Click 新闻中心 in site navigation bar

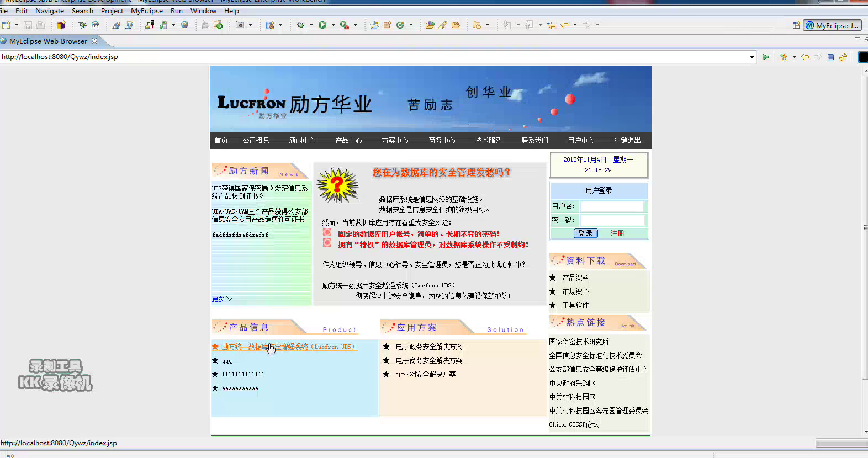pos(302,141)
